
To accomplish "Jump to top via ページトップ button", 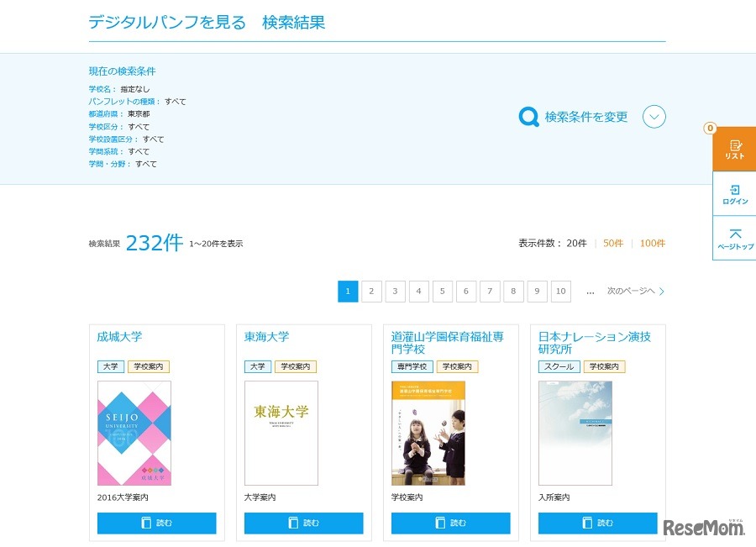I will point(734,239).
